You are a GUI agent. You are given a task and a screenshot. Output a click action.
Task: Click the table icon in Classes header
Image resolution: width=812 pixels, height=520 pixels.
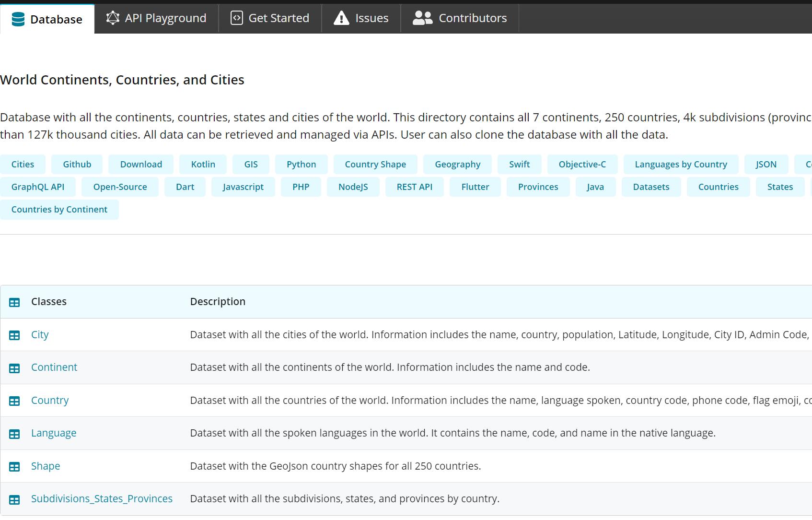14,302
